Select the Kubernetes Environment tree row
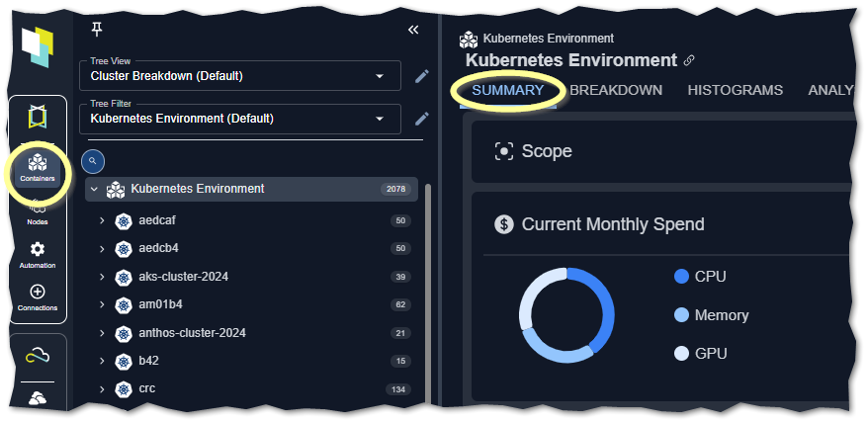Image resolution: width=868 pixels, height=422 pixels. coord(251,189)
